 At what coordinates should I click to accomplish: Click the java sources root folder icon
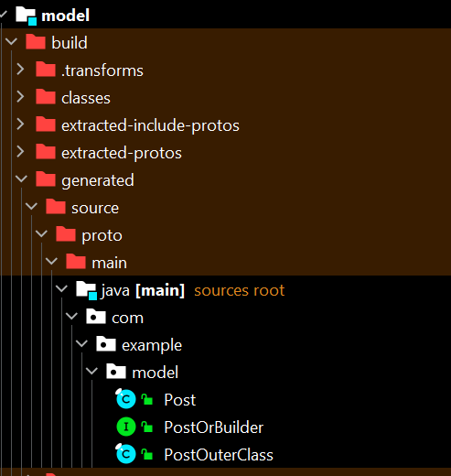click(x=87, y=290)
